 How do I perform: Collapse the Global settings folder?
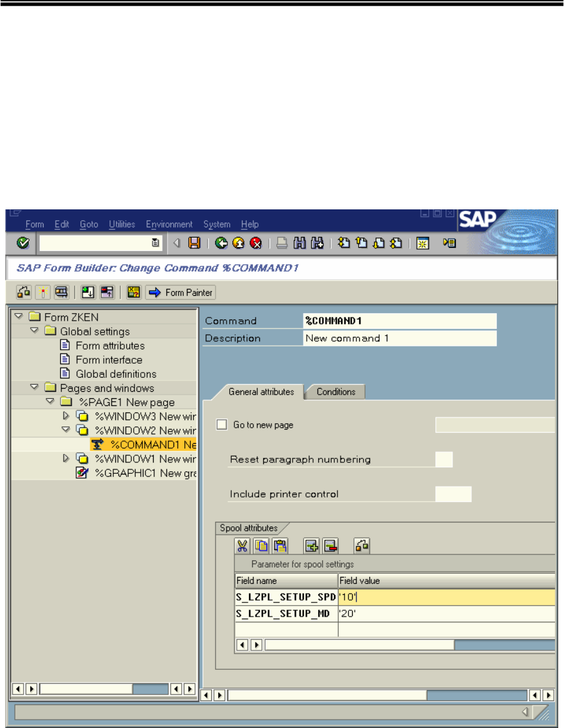click(34, 331)
